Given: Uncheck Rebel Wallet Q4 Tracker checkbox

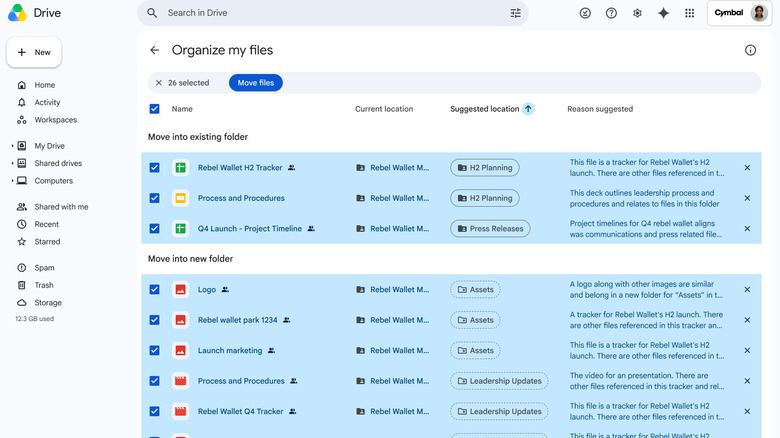Looking at the screenshot, I should tap(155, 411).
